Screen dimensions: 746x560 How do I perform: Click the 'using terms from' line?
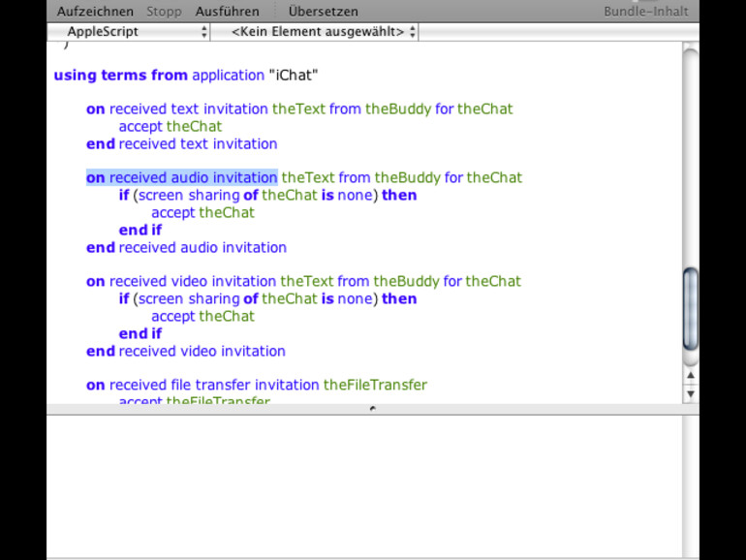186,76
